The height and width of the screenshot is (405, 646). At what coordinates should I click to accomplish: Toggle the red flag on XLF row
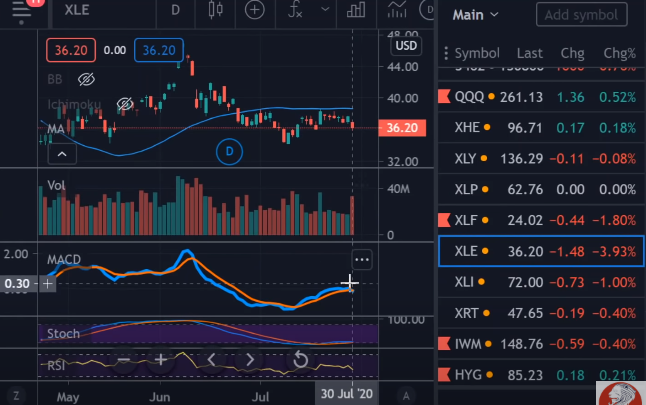(444, 220)
